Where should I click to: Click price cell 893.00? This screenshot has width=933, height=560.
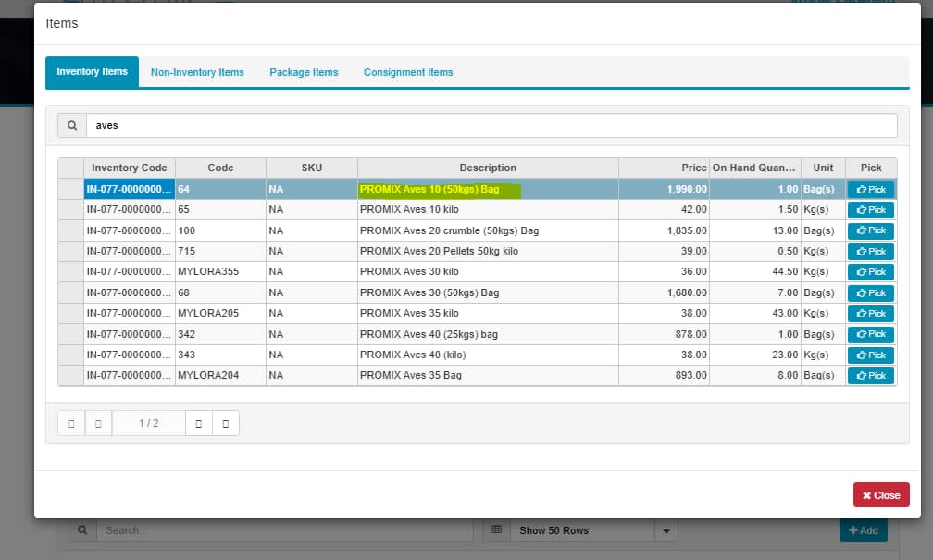click(664, 375)
